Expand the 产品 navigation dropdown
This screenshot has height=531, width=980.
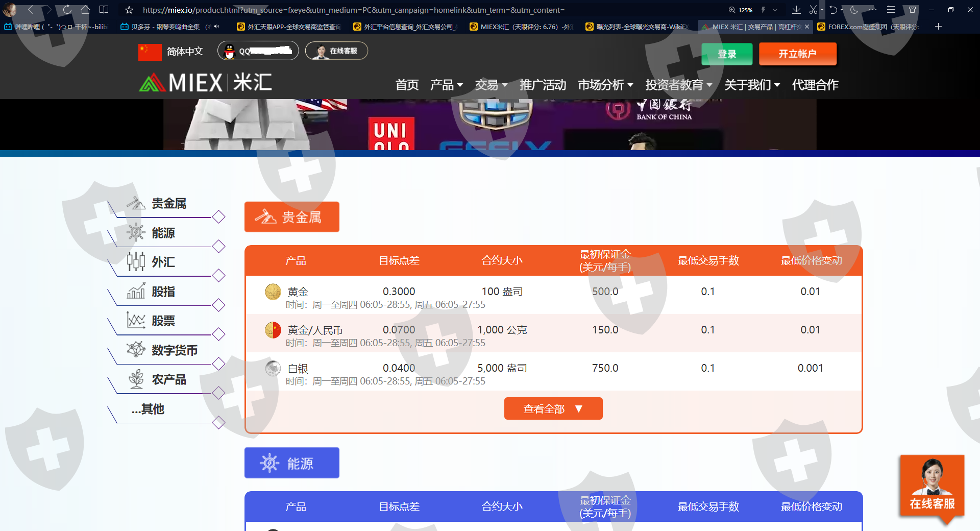tap(446, 85)
